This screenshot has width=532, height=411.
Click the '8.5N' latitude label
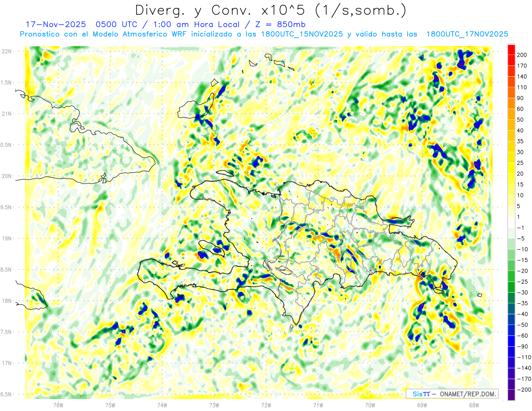(x=7, y=270)
